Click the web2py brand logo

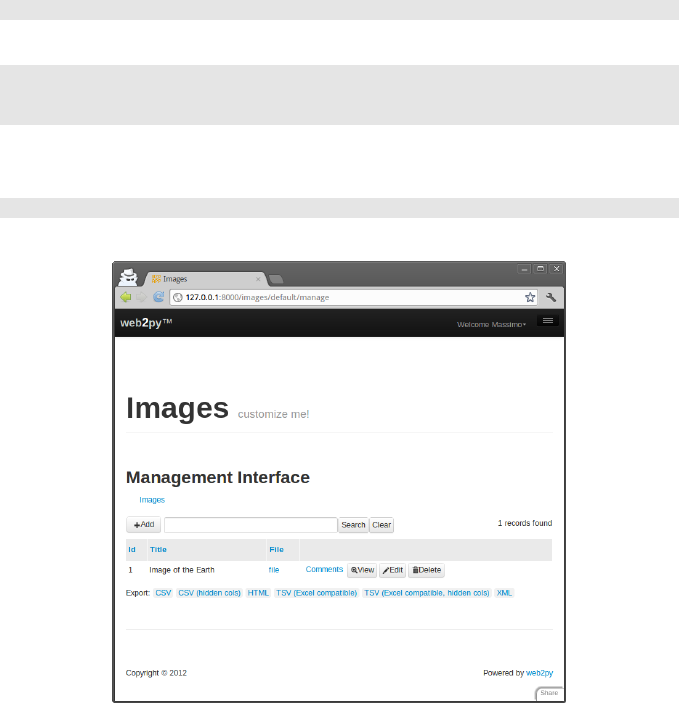click(146, 323)
